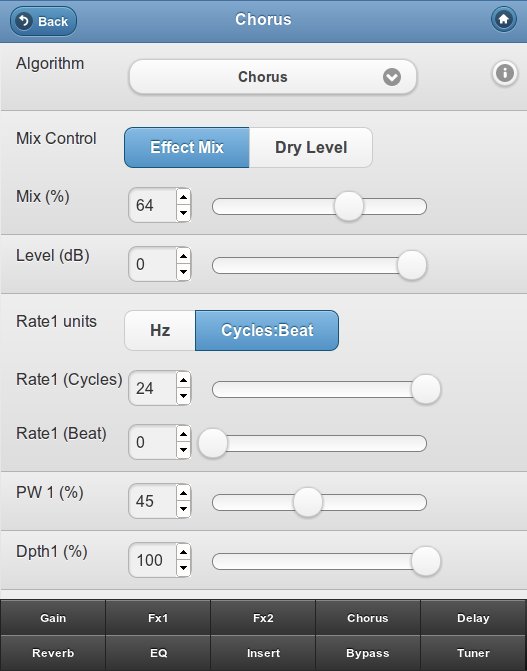Screen dimensions: 527x671
Task: Go to the Delay tab
Action: 473,618
